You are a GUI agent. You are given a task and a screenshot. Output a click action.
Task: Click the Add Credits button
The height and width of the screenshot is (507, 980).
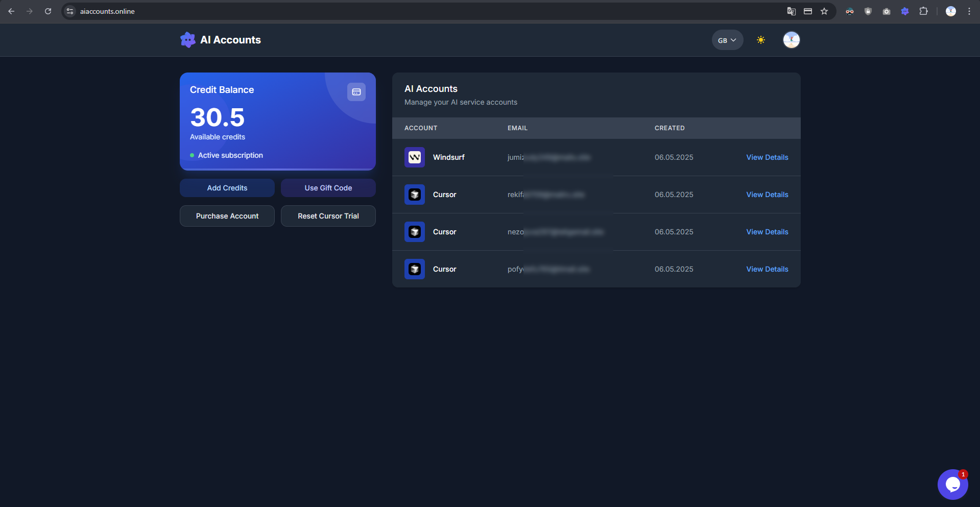[x=227, y=188]
